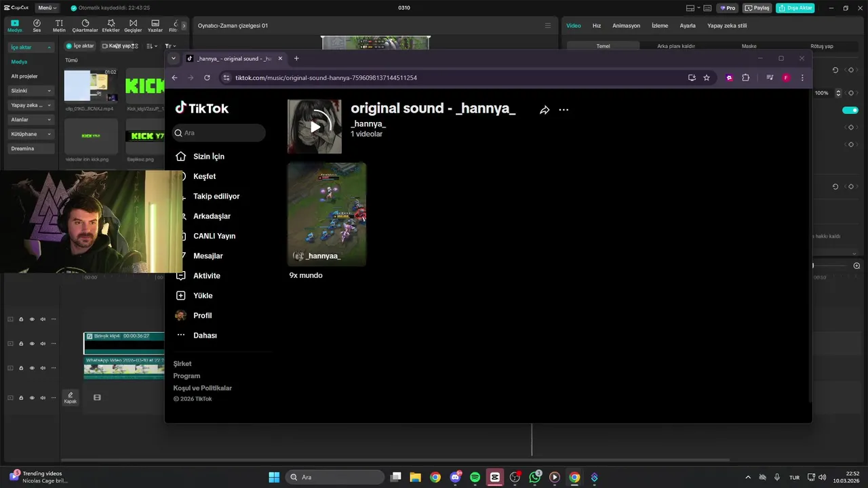868x488 pixels.
Task: Open the media sort dropdown
Action: (151, 46)
